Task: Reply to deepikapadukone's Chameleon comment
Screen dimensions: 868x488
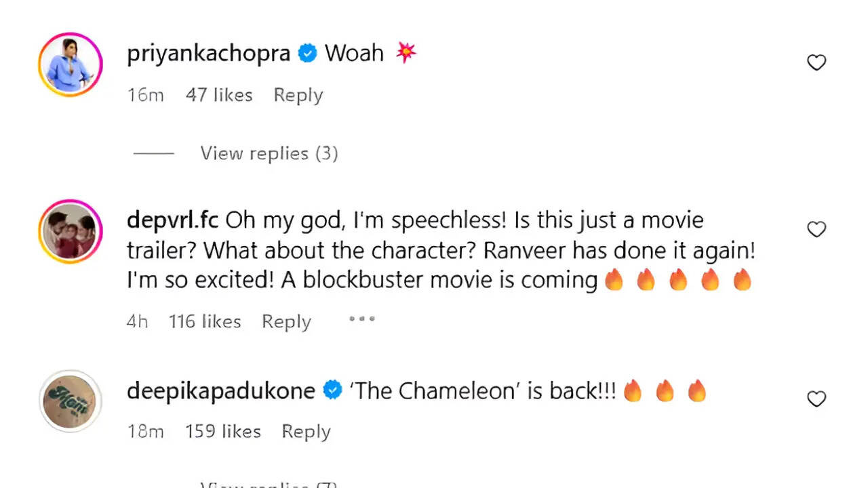Action: [306, 432]
